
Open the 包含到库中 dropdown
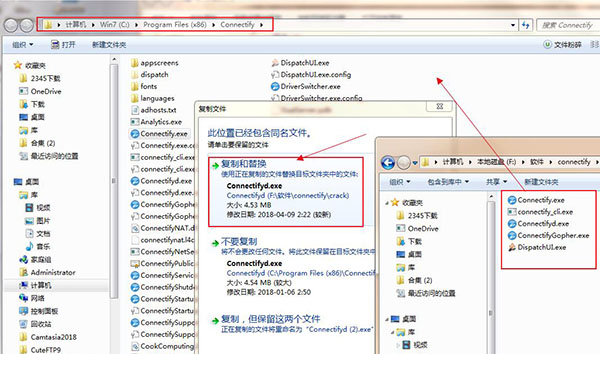pos(448,182)
